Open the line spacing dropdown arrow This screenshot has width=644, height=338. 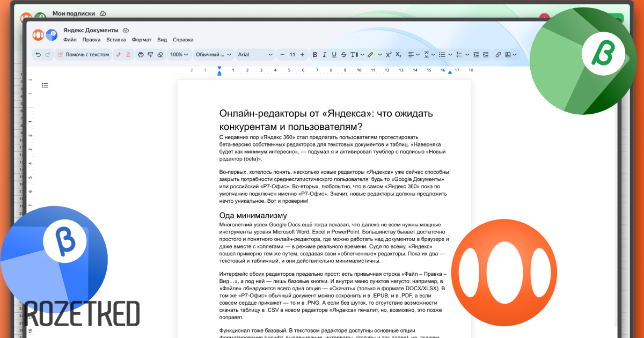point(434,54)
